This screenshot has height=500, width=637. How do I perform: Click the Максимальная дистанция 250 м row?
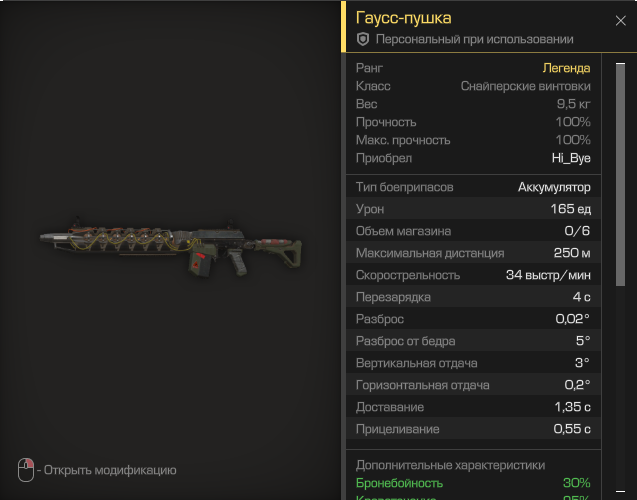pyautogui.click(x=473, y=253)
